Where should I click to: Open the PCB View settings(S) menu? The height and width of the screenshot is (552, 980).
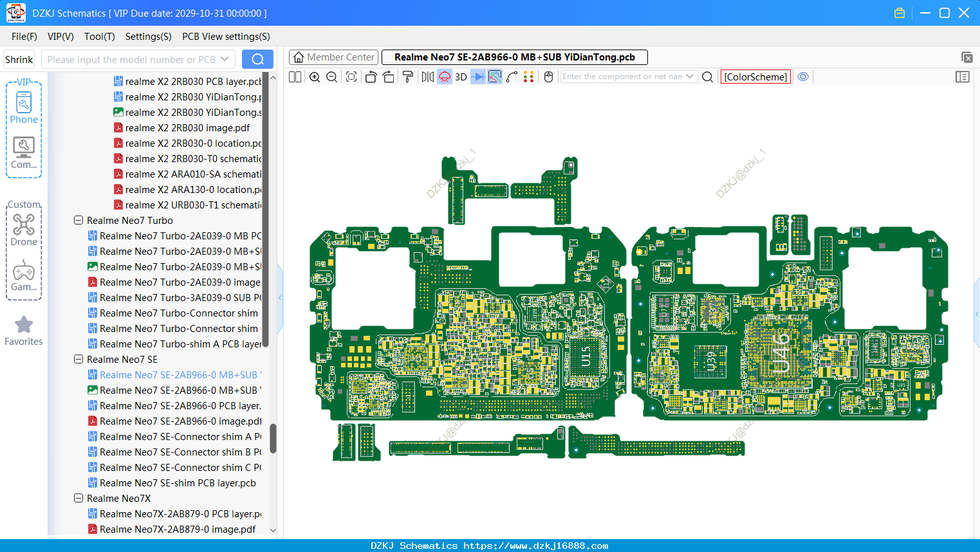coord(226,37)
